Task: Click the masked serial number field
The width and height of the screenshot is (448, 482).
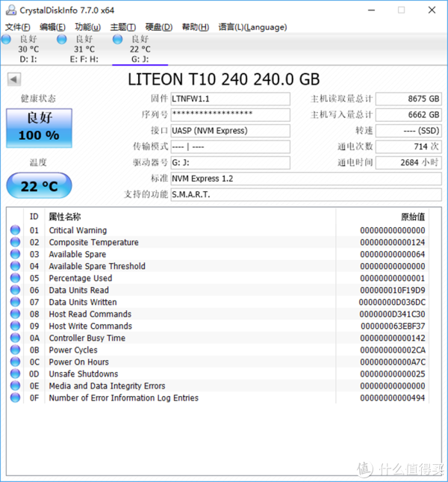Action: click(230, 114)
